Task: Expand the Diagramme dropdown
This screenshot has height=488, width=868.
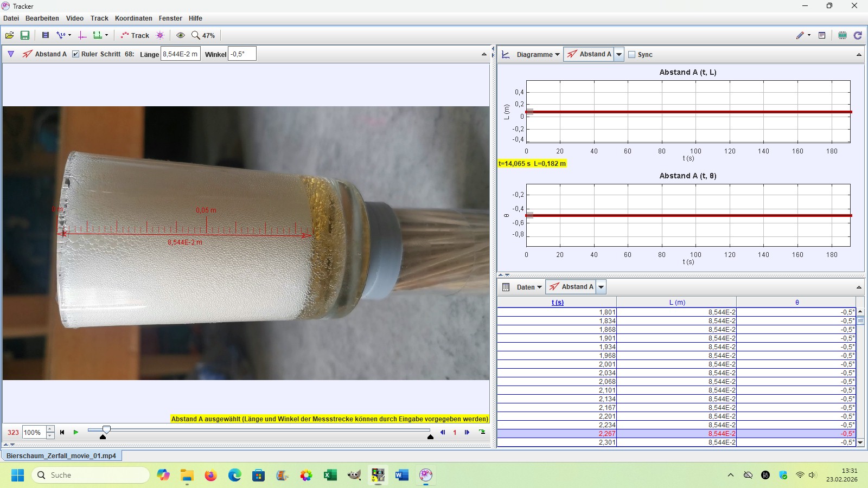Action: 538,54
